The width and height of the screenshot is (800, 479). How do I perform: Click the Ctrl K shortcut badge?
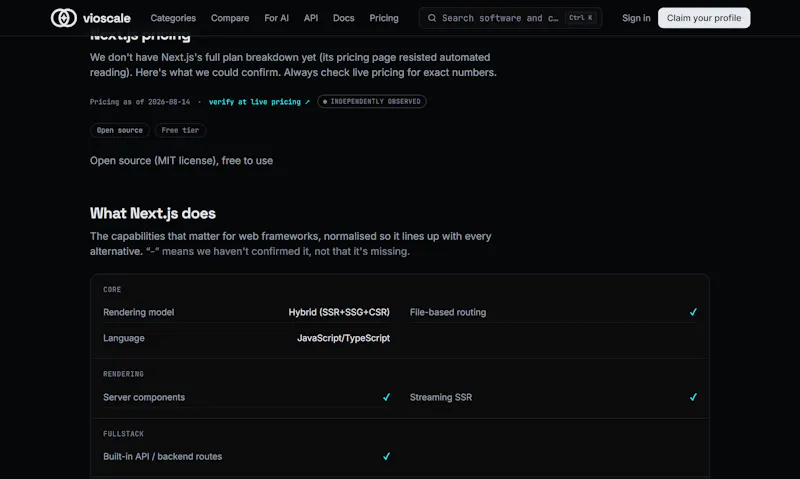point(581,18)
